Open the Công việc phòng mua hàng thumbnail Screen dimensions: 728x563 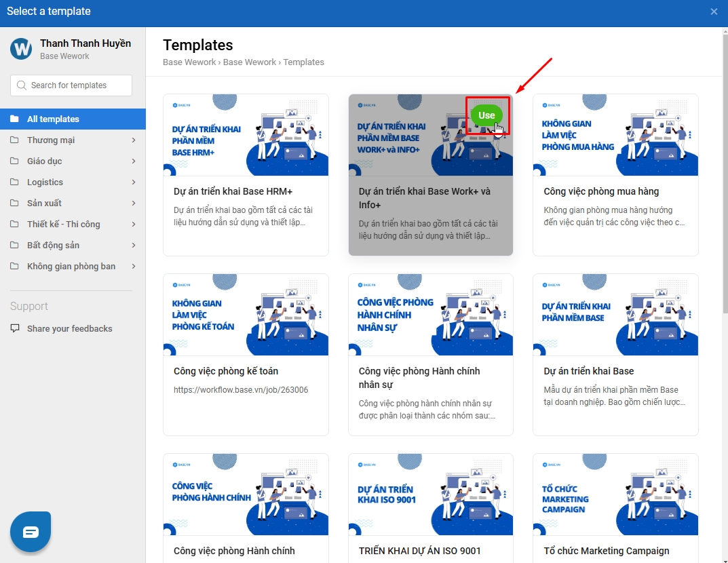coord(615,135)
